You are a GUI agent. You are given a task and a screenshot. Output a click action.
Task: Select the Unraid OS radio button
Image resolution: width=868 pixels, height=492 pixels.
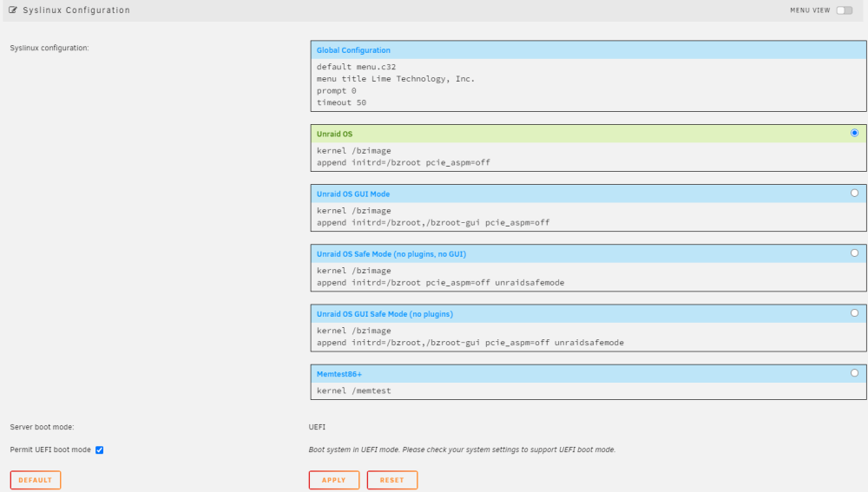pos(854,133)
